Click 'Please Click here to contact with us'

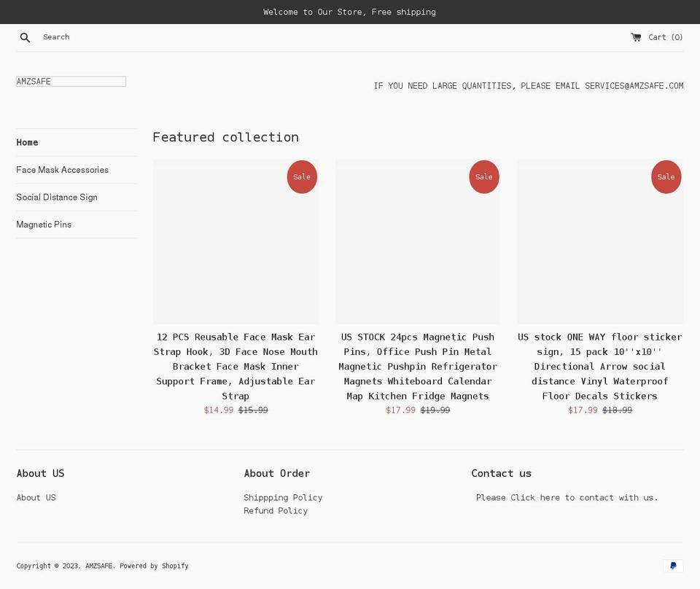click(567, 498)
